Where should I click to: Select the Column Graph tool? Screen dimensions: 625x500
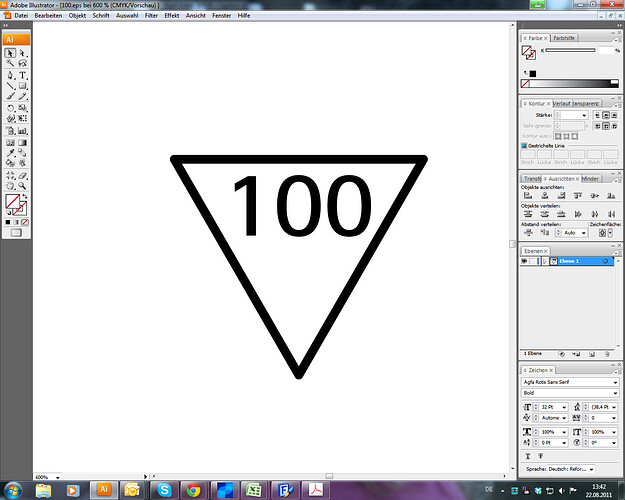(23, 131)
